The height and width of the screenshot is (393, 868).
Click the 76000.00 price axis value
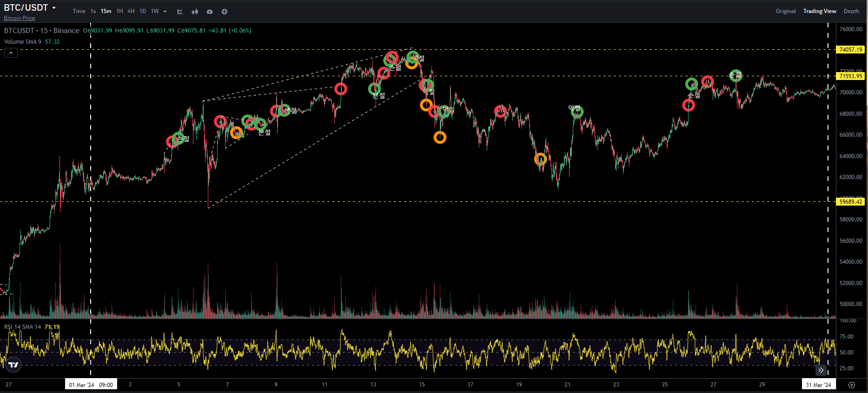851,29
